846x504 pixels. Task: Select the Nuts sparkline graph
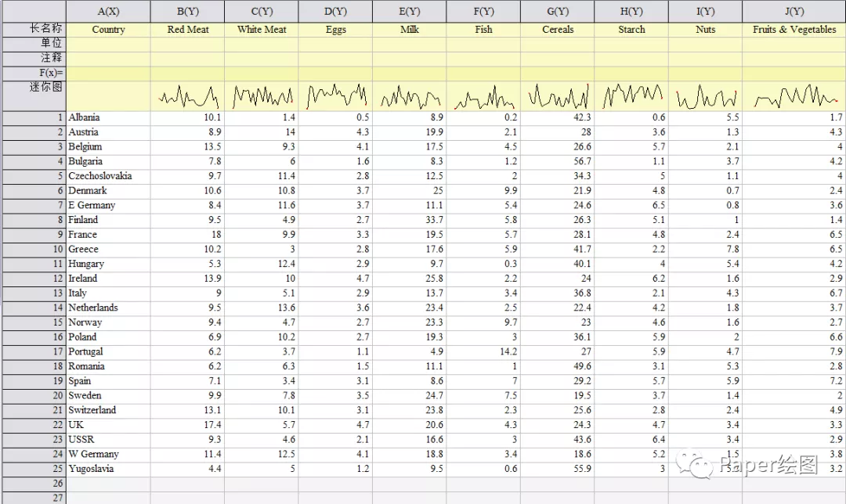click(x=705, y=97)
